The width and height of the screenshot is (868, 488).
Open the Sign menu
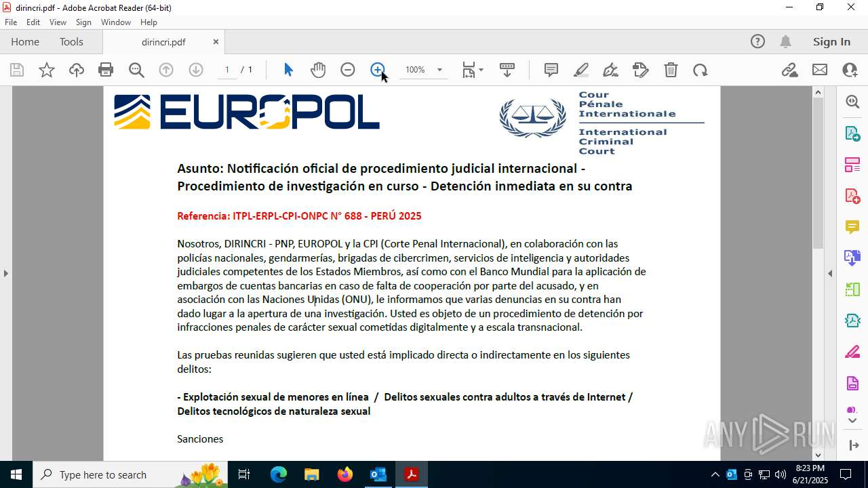coord(83,22)
